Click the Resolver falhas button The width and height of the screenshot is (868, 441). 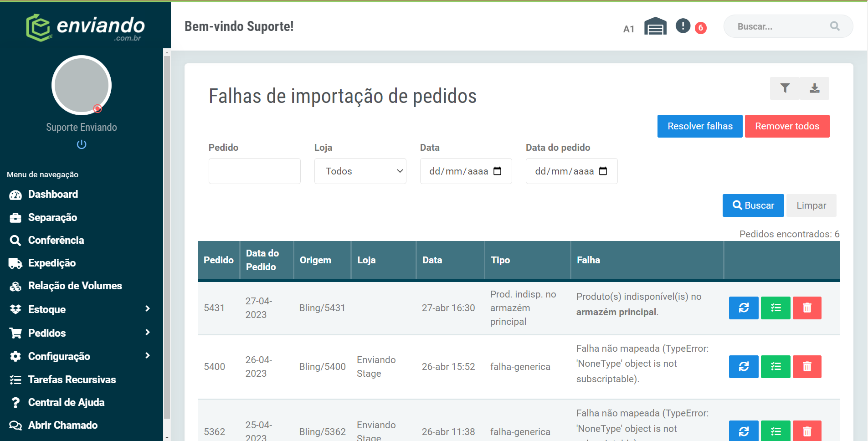point(700,126)
